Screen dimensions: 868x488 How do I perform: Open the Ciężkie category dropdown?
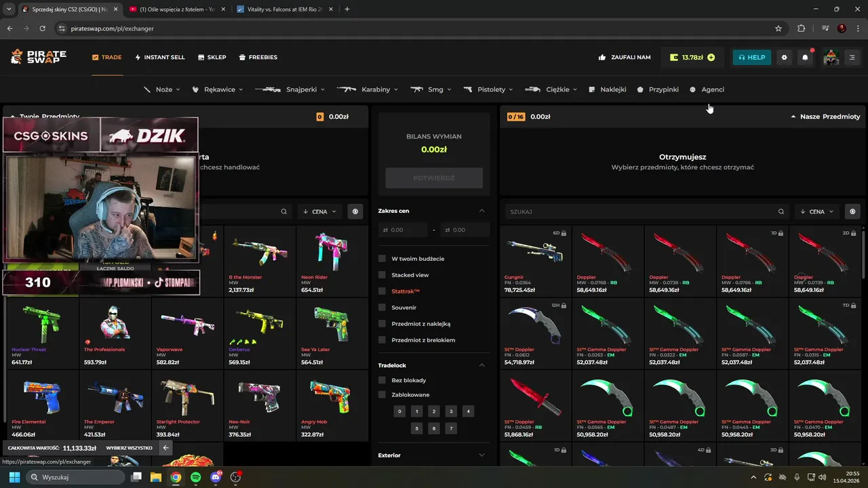[x=551, y=89]
